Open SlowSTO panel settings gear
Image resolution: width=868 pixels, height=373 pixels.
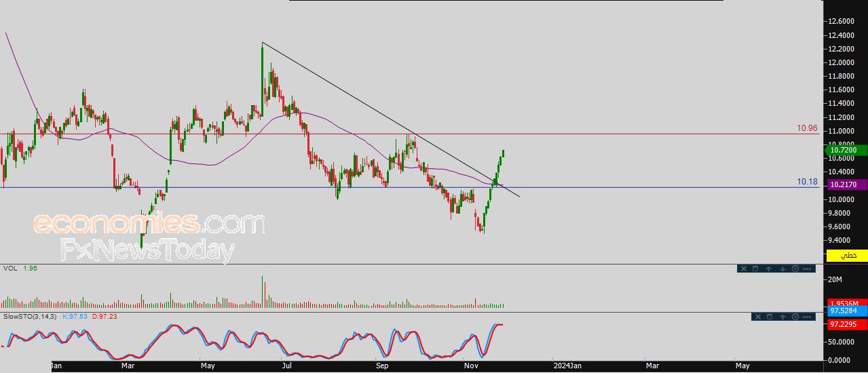[x=795, y=317]
